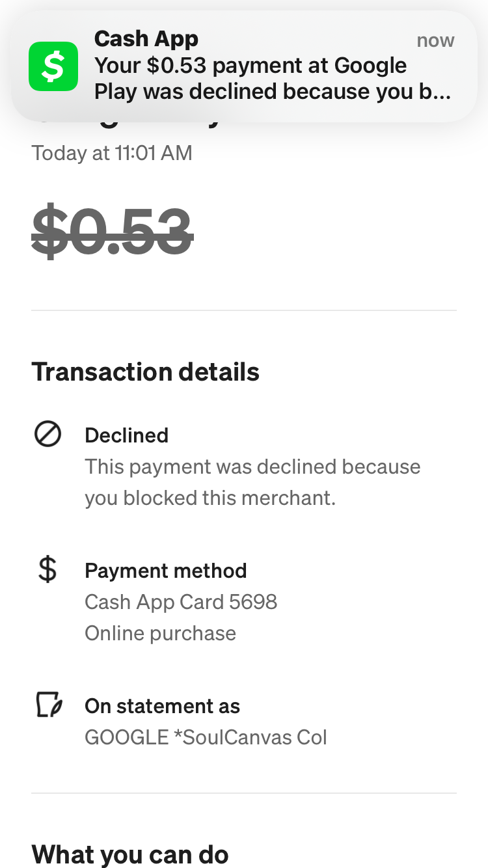Tap the Online purchase text
This screenshot has height=868, width=488.
point(160,633)
